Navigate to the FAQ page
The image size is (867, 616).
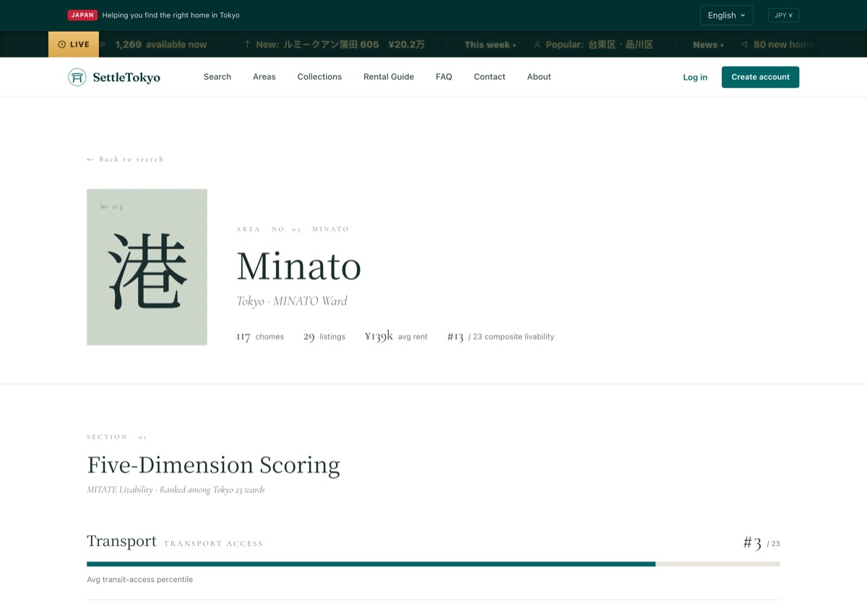tap(444, 77)
